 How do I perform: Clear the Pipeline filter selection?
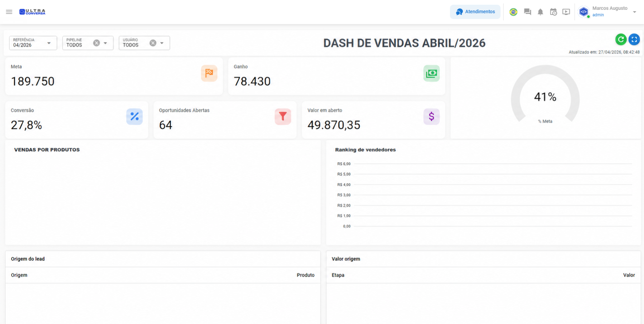pyautogui.click(x=96, y=43)
